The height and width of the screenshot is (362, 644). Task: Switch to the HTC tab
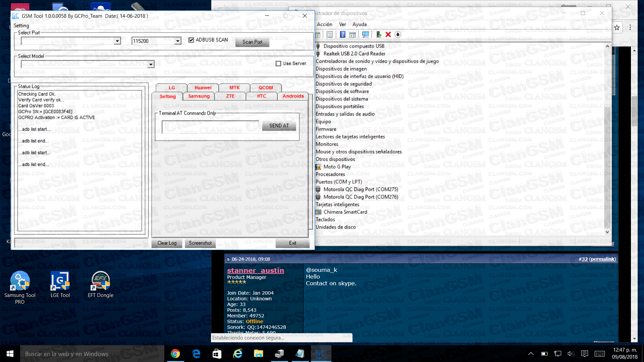tap(262, 96)
